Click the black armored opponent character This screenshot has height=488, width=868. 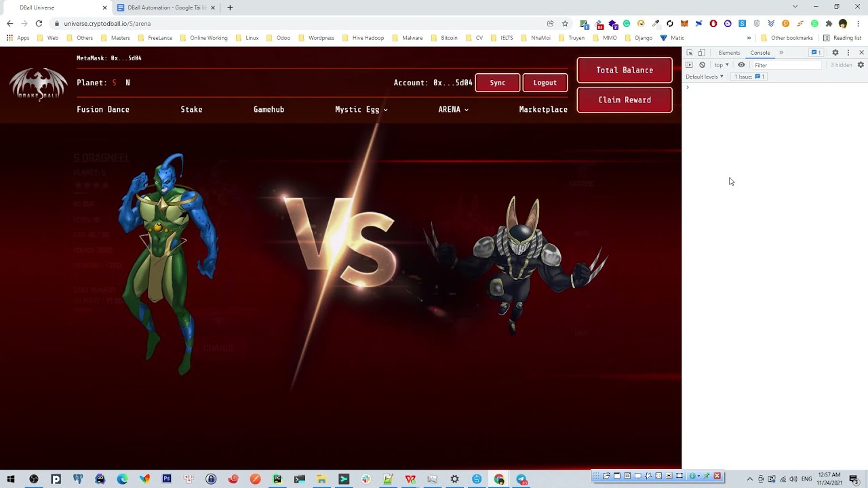pos(517,264)
